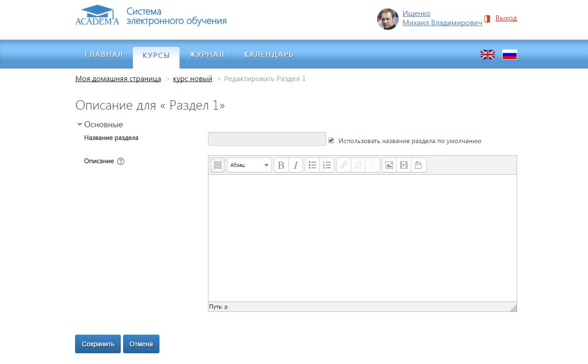This screenshot has height=364, width=588.
Task: Click inside the description text area
Action: (362, 238)
